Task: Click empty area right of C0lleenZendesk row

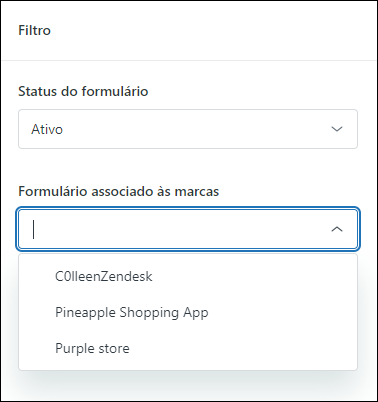Action: pos(253,276)
